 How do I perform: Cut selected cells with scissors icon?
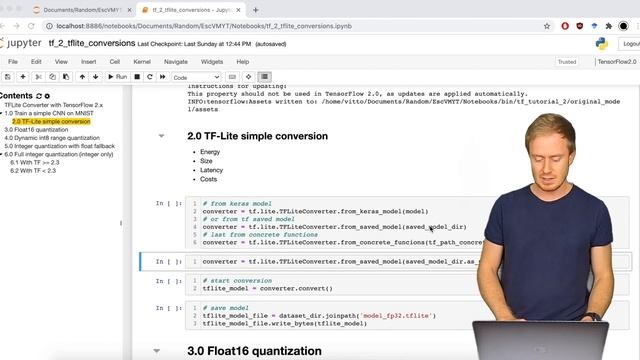(38, 77)
